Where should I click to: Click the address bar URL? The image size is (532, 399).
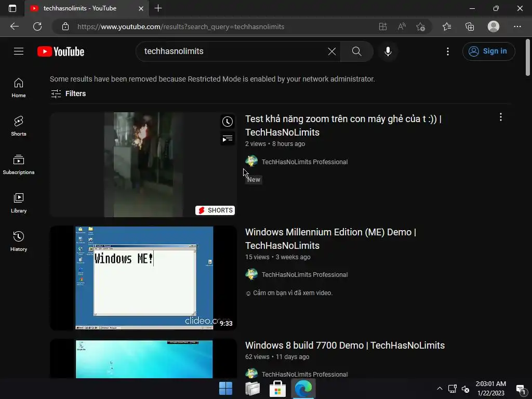click(181, 26)
